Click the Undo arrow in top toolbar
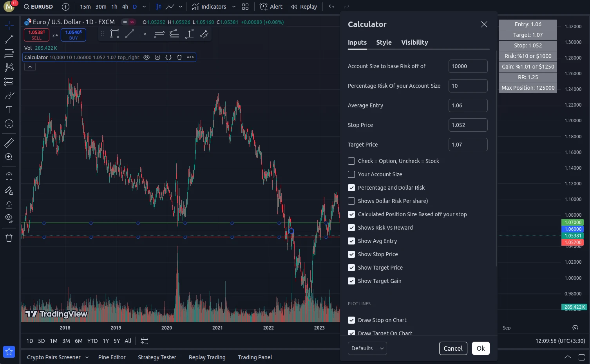590x364 pixels. pyautogui.click(x=331, y=7)
